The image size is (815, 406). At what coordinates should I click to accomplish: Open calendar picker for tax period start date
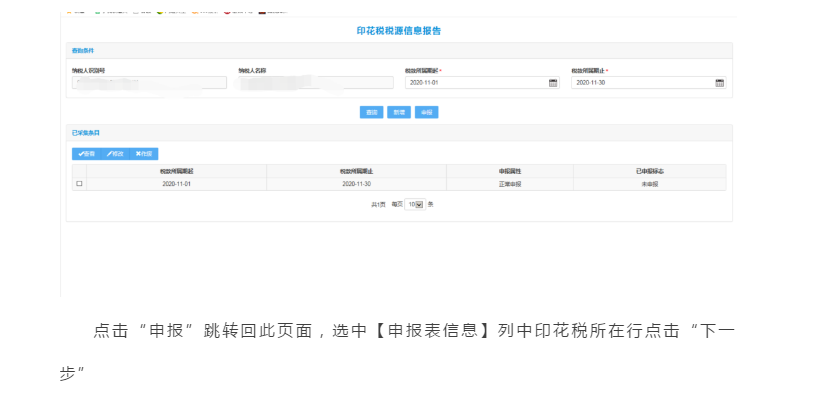[552, 83]
